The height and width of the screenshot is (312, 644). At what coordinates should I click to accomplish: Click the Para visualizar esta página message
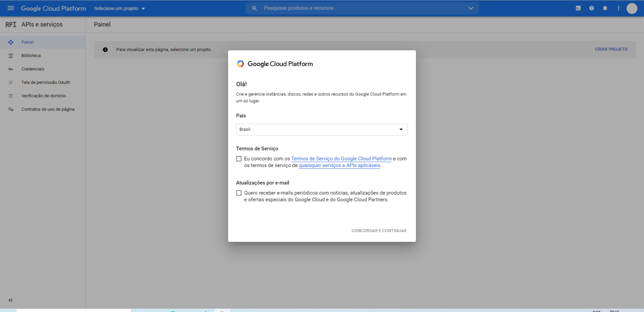coord(164,49)
